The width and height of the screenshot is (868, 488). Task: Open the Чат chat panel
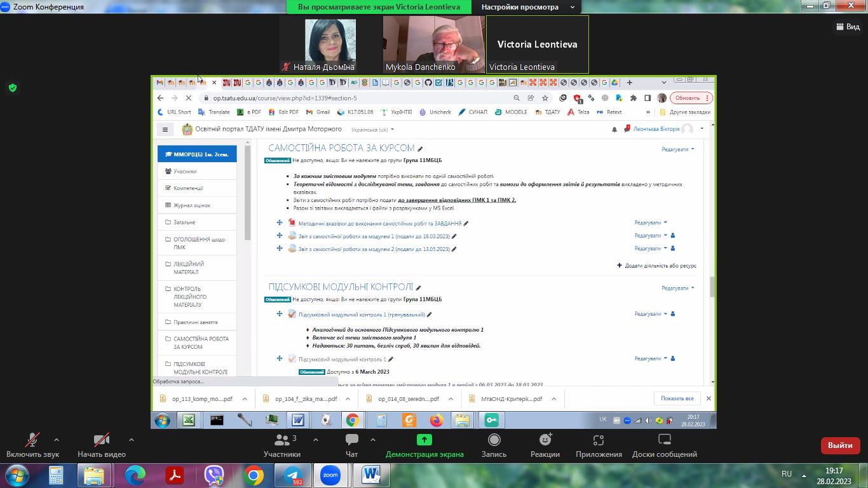tap(351, 445)
